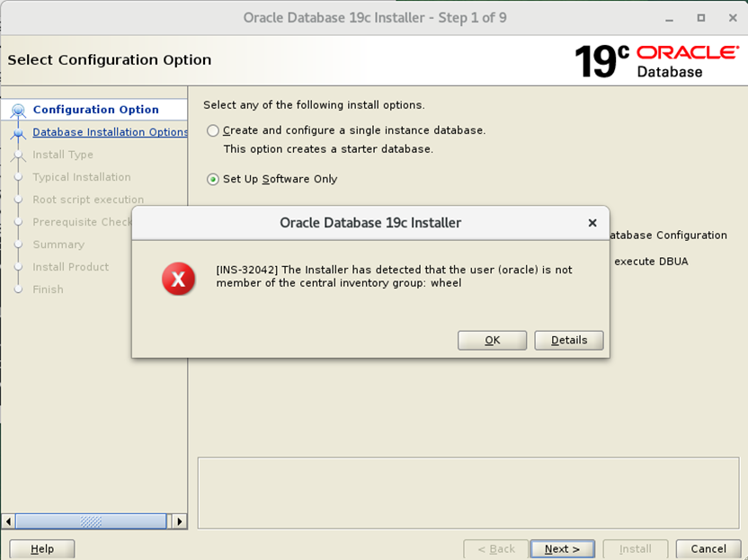Click the Install button
This screenshot has width=748, height=560.
point(635,549)
